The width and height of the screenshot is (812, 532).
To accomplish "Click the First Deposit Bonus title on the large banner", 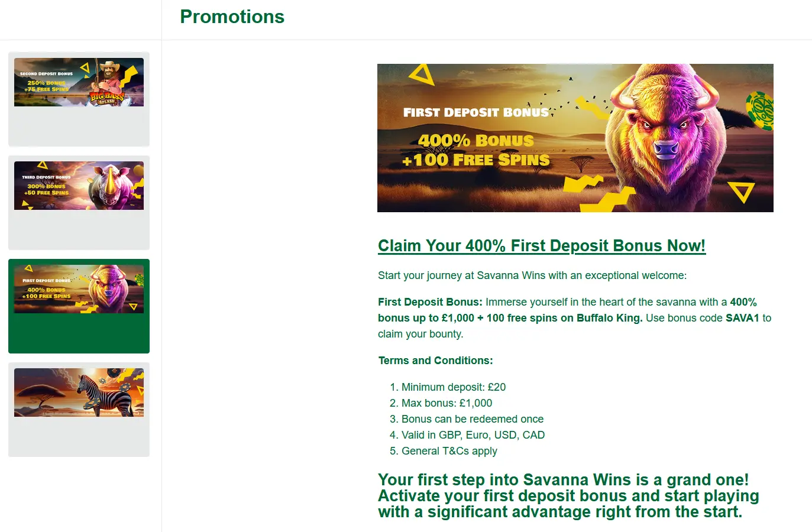I will click(476, 112).
